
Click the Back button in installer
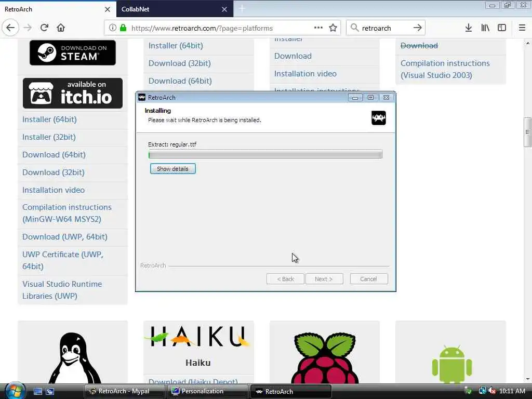click(x=285, y=279)
